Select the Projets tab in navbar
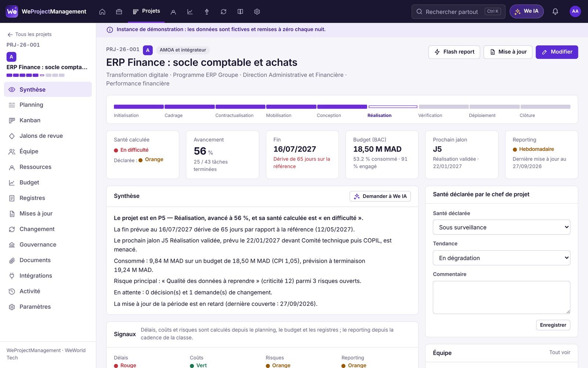Viewport: 588px width, 368px height. point(146,11)
